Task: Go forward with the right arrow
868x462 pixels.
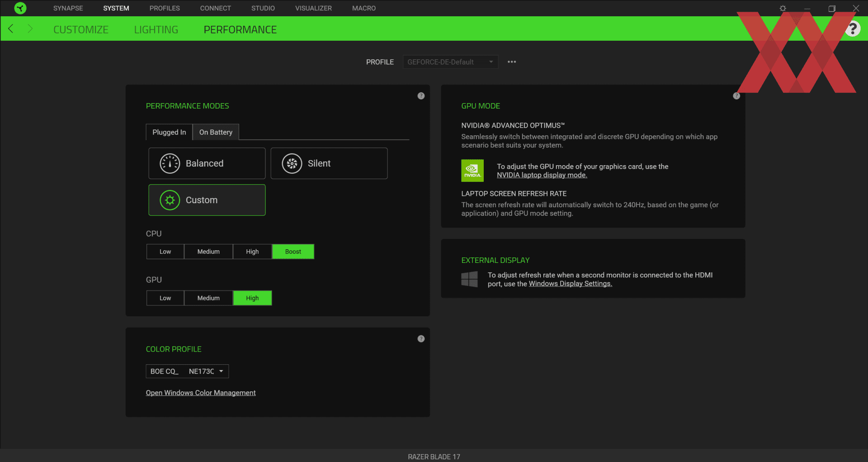Action: (30, 29)
